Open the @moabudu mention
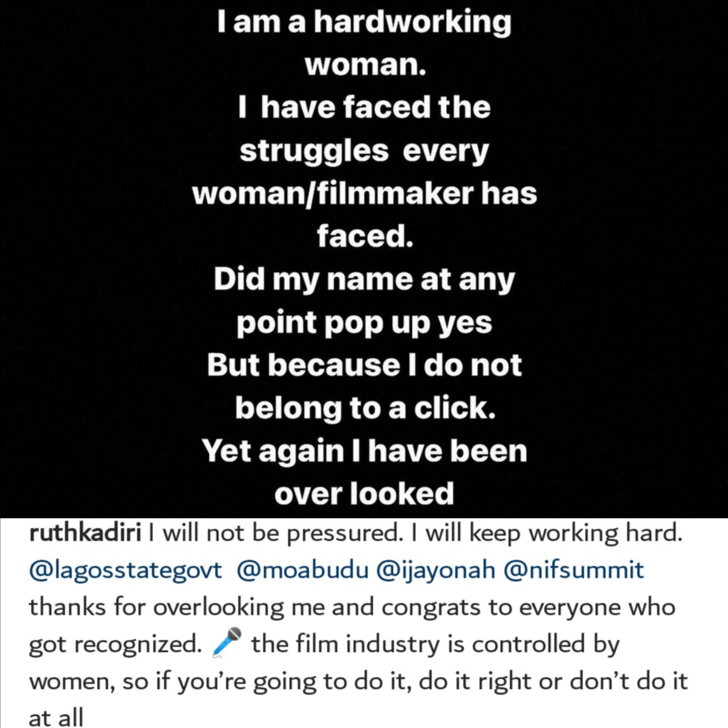728x728 pixels. tap(303, 571)
